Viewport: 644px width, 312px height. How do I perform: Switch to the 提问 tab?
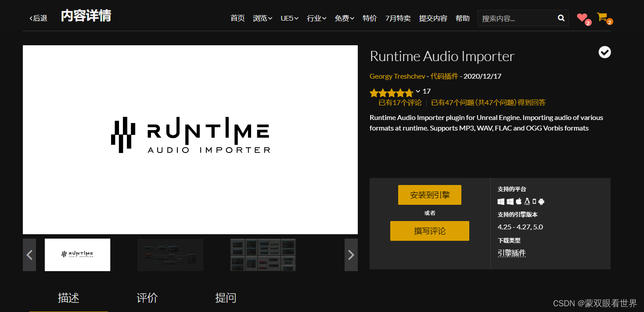point(226,298)
